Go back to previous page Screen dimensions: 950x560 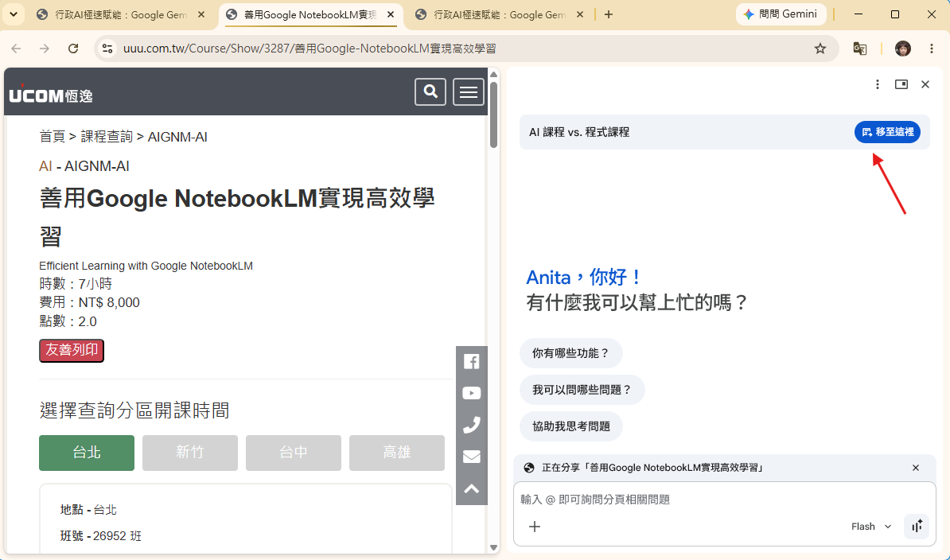click(17, 49)
